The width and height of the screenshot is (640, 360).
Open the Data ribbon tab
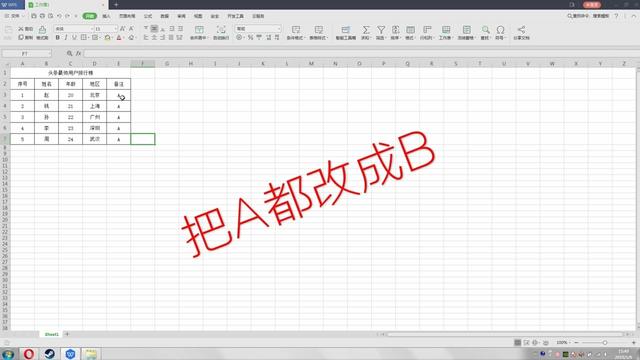point(164,16)
